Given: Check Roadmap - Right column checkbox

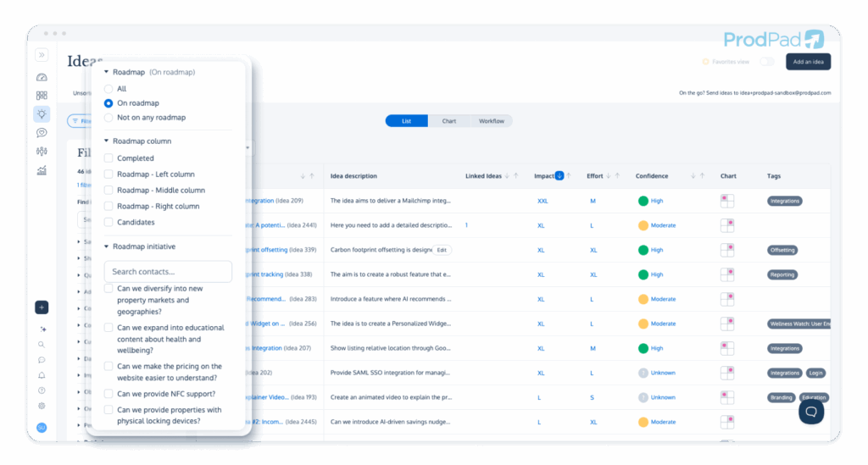Looking at the screenshot, I should (108, 206).
